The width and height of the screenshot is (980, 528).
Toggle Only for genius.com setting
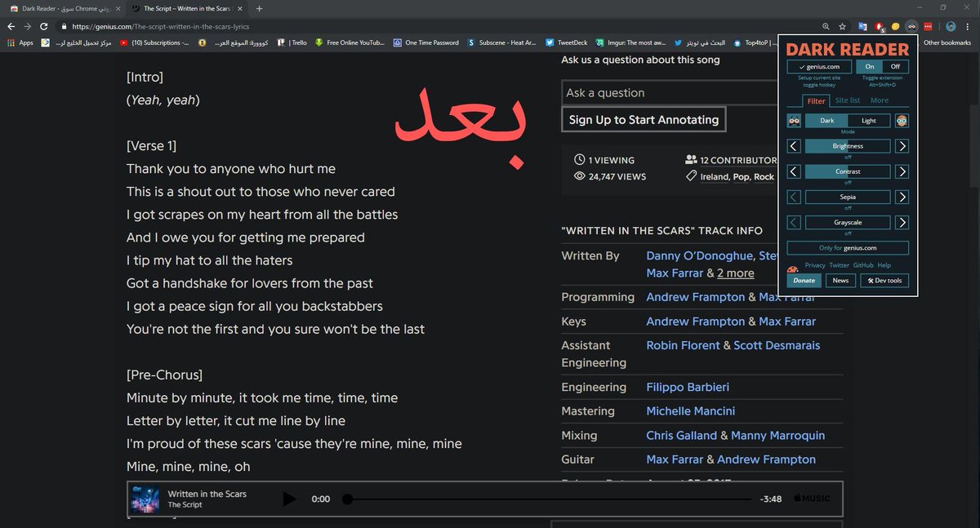(x=848, y=248)
